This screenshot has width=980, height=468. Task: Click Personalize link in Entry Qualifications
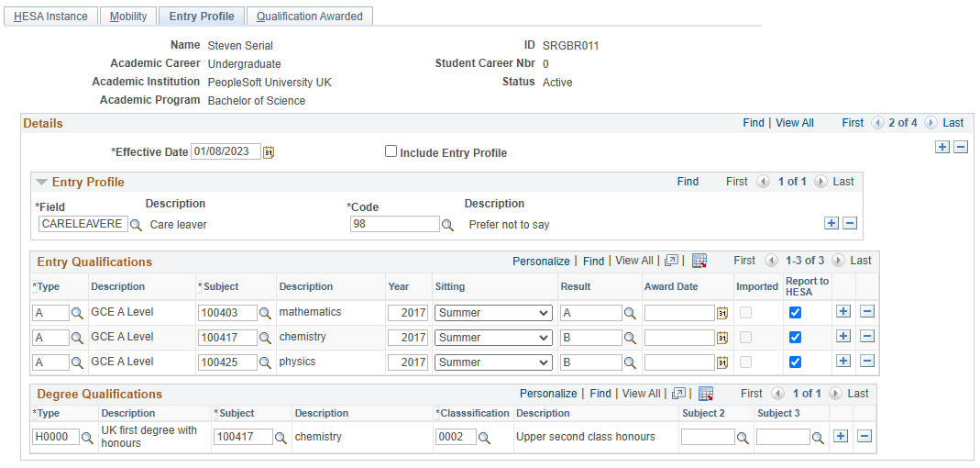point(541,262)
